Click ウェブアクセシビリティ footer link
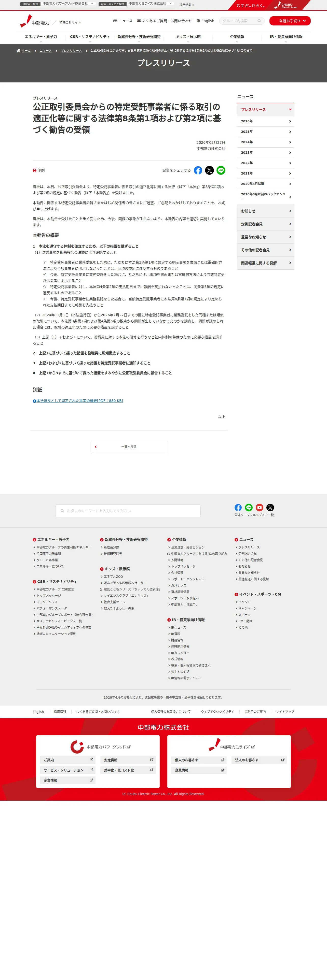The image size is (327, 980). (217, 712)
